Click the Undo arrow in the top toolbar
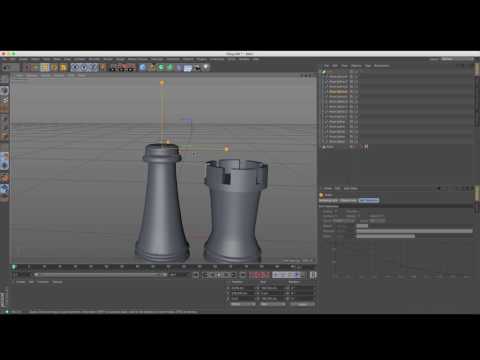The width and height of the screenshot is (480, 360). coord(5,68)
